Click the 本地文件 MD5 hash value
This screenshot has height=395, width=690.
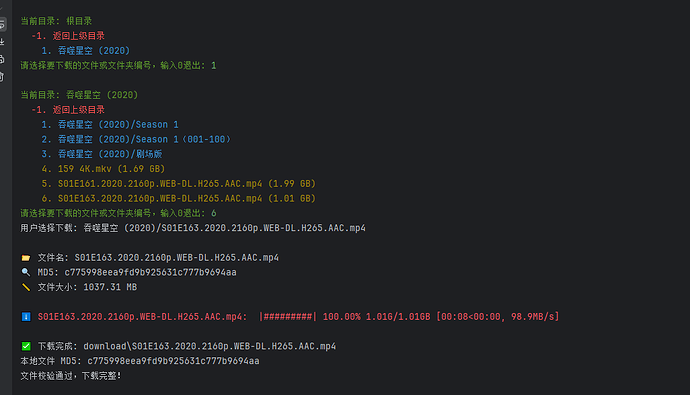tap(173, 361)
